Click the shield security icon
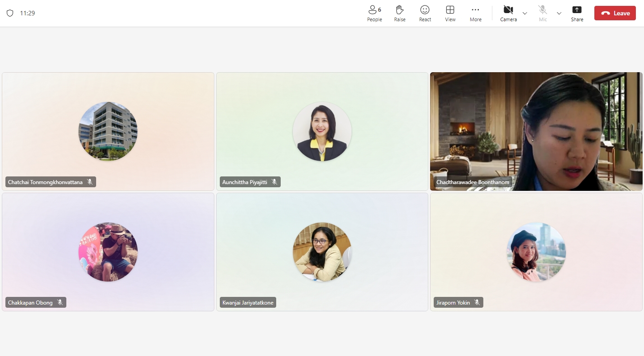 (10, 13)
